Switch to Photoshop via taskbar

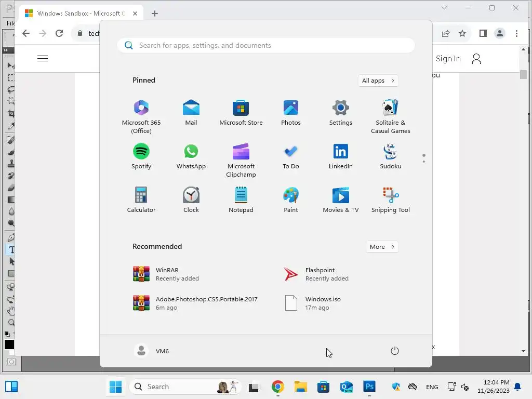(x=369, y=387)
